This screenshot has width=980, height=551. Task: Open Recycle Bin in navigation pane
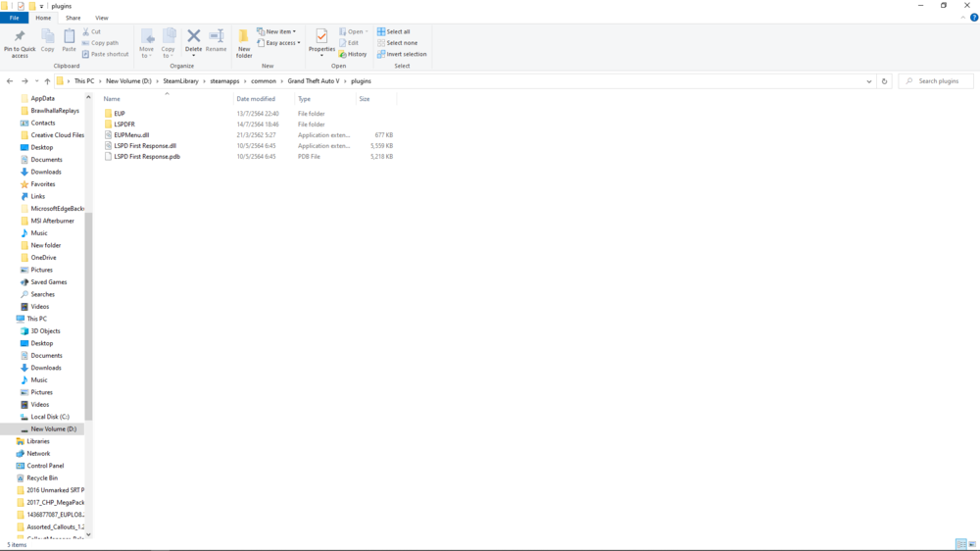click(41, 477)
